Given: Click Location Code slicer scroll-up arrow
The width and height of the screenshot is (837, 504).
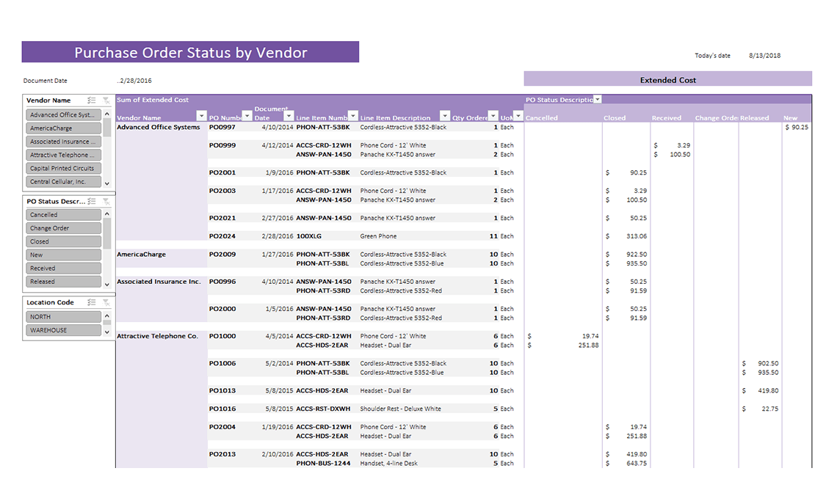Looking at the screenshot, I should [107, 316].
